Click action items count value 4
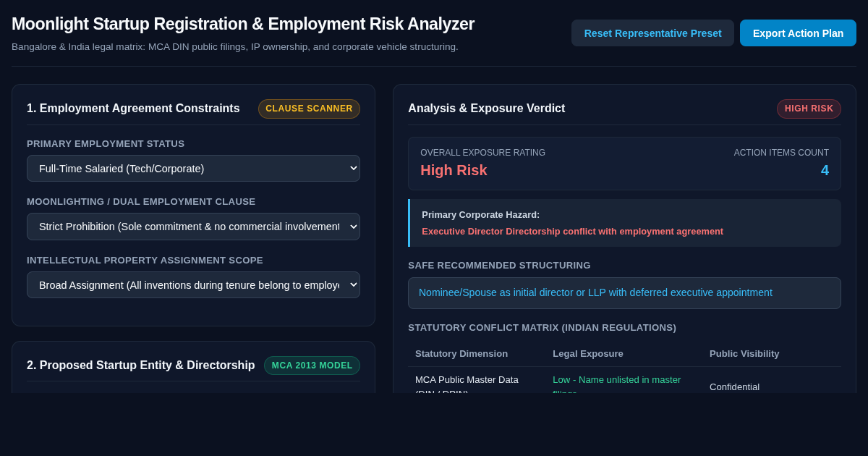Viewport: 868px width, 456px height. 825,170
